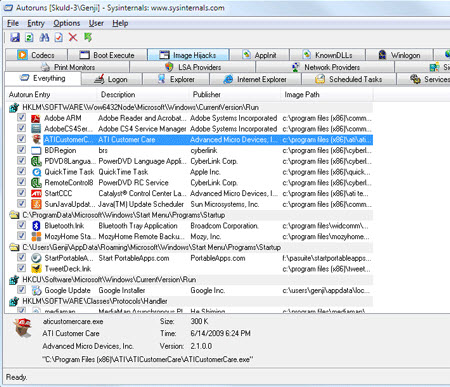Click the Properties toolbar icon
Viewport: 450px width, 387px height.
point(59,37)
